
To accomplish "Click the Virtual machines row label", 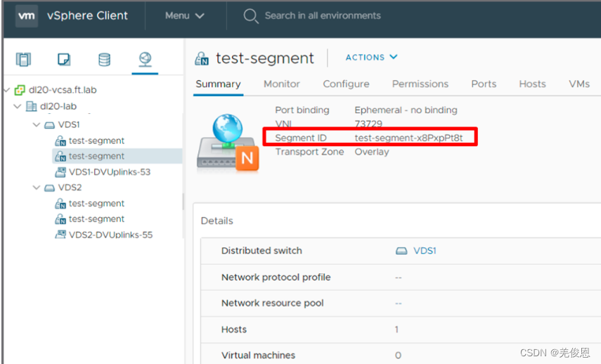I will pyautogui.click(x=259, y=355).
